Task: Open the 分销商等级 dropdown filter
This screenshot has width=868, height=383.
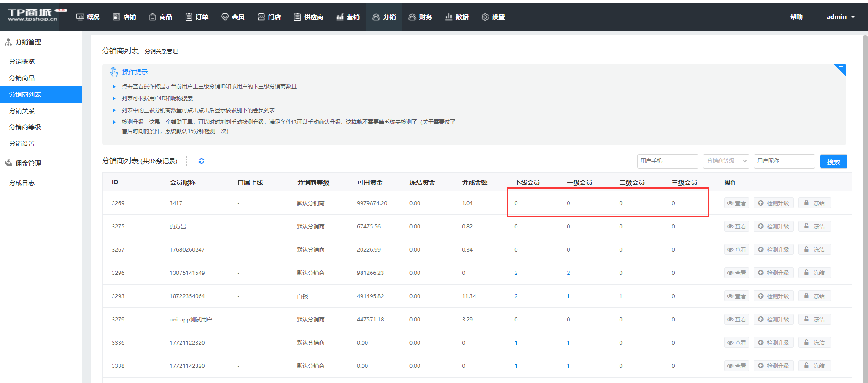Action: pos(726,161)
